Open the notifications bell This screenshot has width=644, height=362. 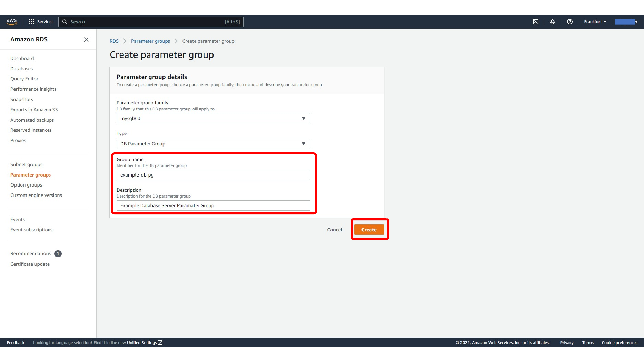(x=553, y=22)
